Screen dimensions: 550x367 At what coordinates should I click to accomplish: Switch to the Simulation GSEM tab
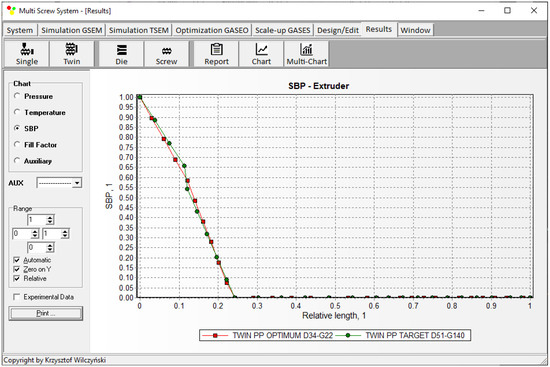point(72,30)
